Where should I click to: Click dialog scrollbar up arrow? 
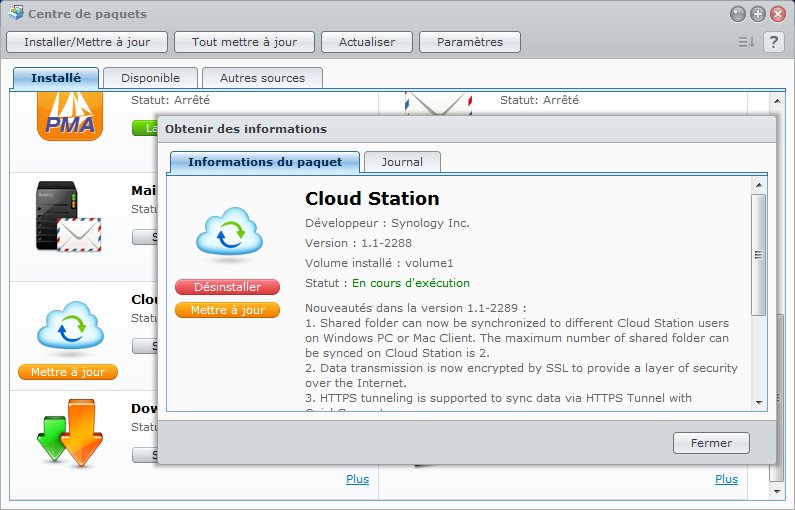pos(759,185)
